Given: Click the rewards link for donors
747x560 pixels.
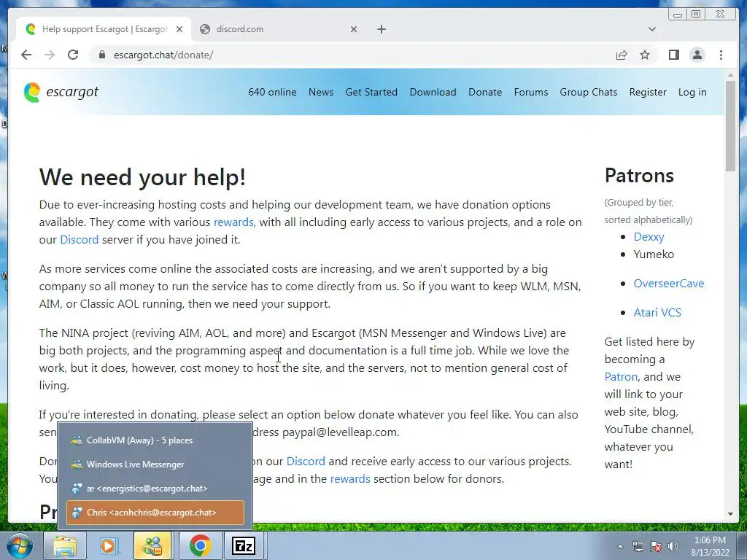Looking at the screenshot, I should point(349,478).
